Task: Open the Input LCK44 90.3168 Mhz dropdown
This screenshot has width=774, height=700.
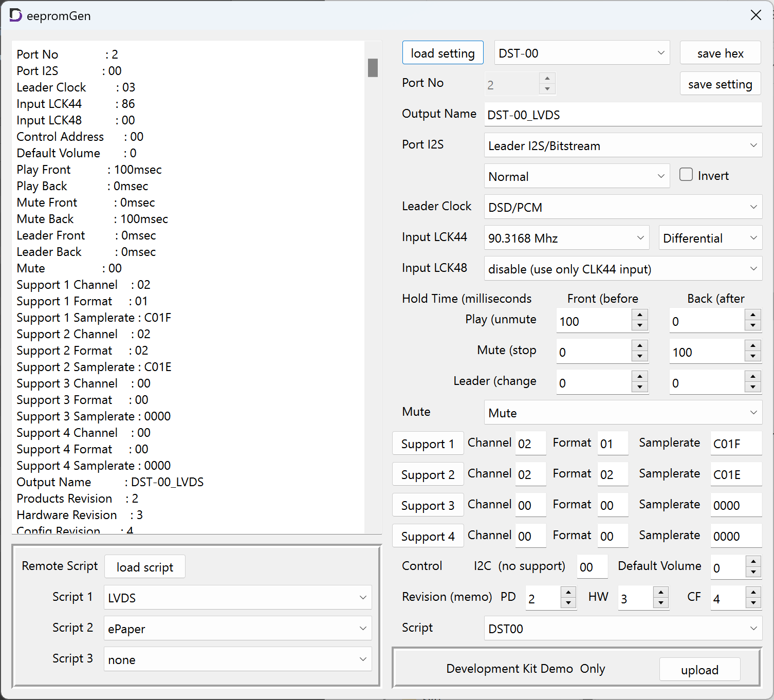Action: tap(566, 238)
